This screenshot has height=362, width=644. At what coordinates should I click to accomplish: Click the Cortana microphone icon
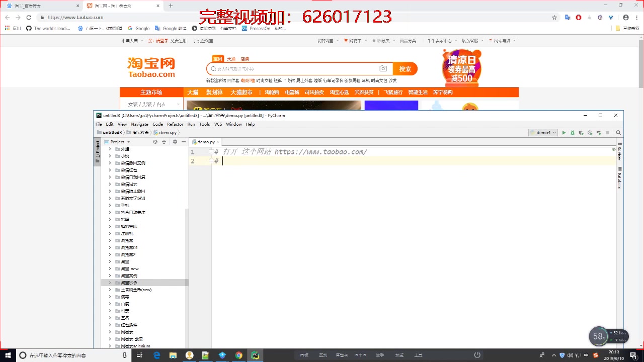tap(125, 355)
